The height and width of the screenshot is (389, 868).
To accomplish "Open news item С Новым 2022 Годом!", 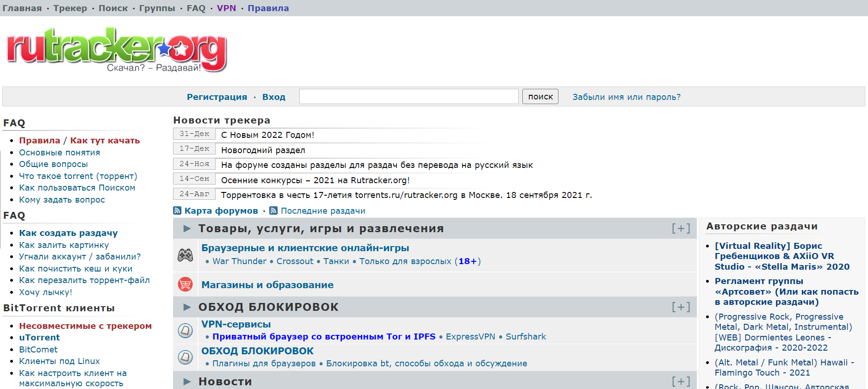I will pos(268,135).
